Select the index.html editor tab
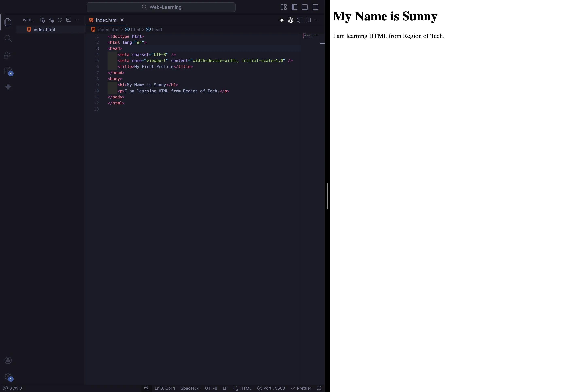The height and width of the screenshot is (392, 562). click(x=106, y=20)
